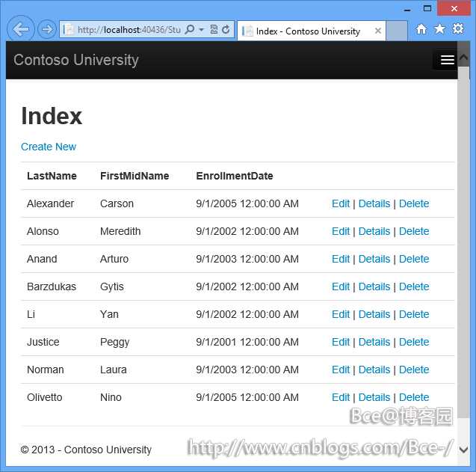Screen dimensions: 476x472
Task: Click the © 2013 - Contoso University footer
Action: (x=86, y=450)
